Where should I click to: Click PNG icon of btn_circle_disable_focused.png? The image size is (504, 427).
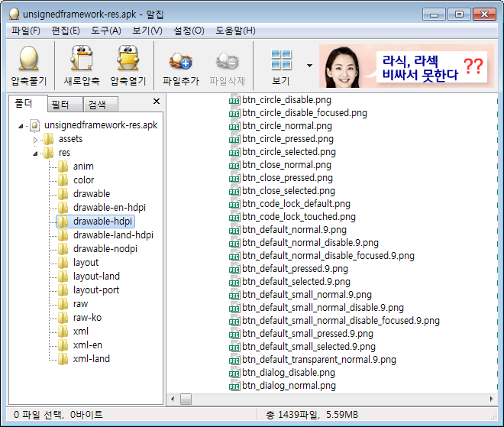coord(234,113)
